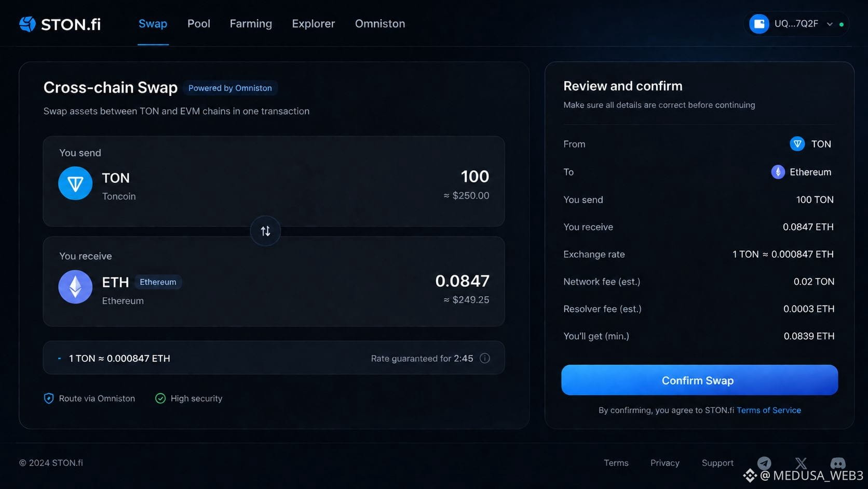Click the wallet icon in the header
The image size is (868, 489).
coord(759,24)
